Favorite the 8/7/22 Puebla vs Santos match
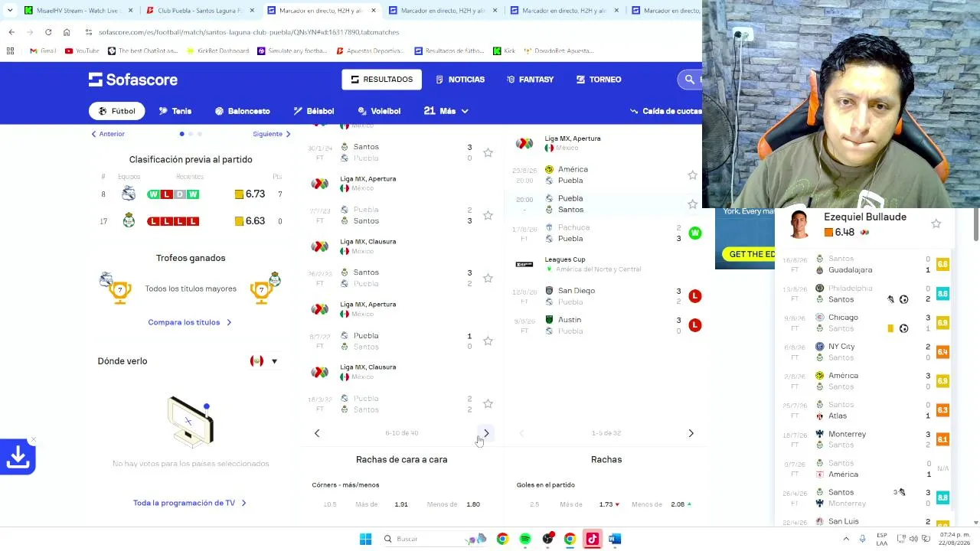Screen dimensions: 980x551 [x=488, y=341]
